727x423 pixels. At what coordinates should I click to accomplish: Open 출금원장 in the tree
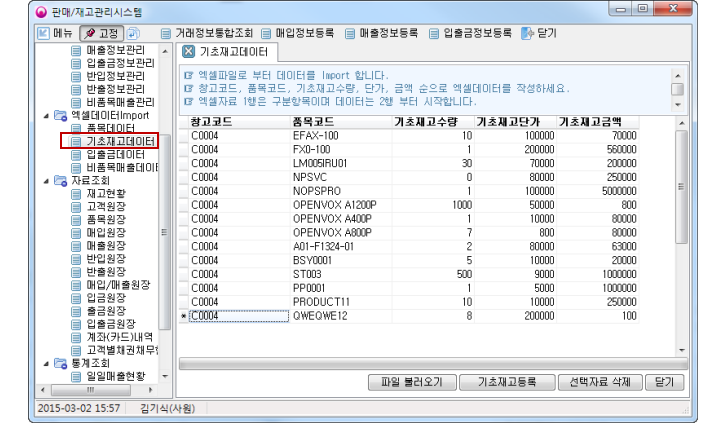tap(106, 311)
